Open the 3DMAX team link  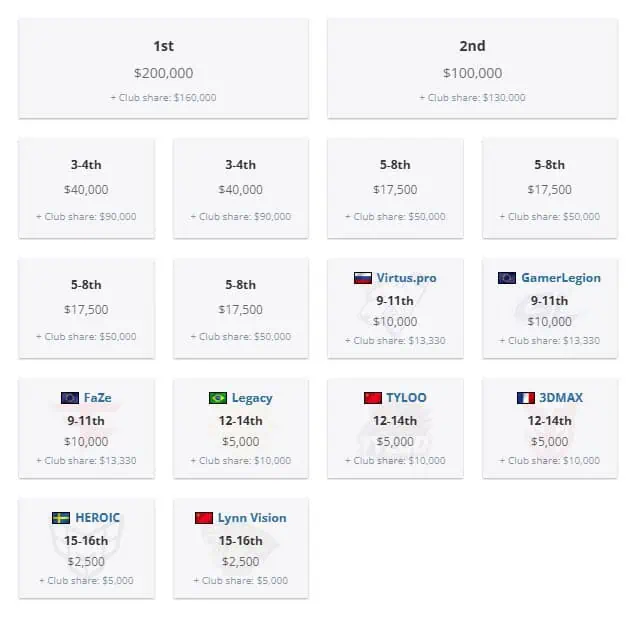561,398
